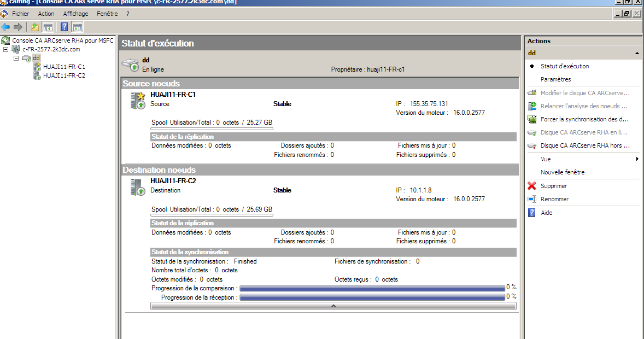Click the Aide question mark icon
644x339 pixels.
532,213
